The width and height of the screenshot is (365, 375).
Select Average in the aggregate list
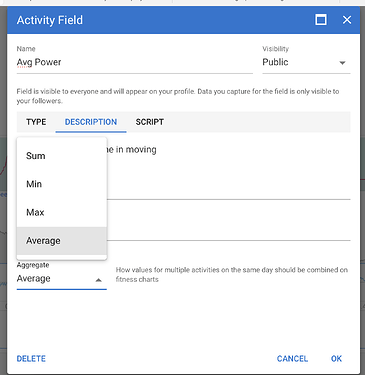click(62, 241)
